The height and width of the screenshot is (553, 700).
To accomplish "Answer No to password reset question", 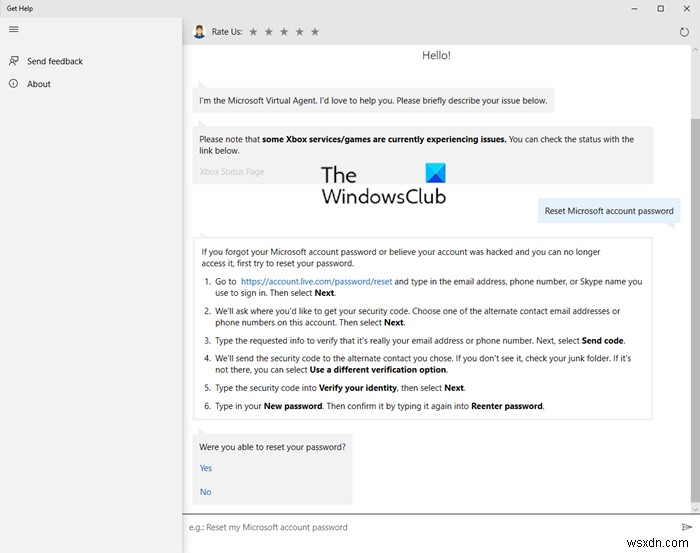I will click(205, 492).
